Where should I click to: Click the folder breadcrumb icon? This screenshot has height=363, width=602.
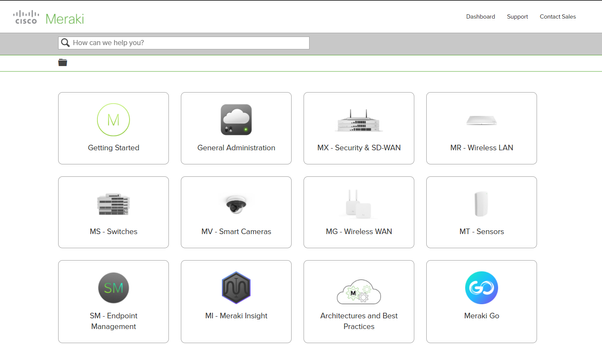coord(63,62)
